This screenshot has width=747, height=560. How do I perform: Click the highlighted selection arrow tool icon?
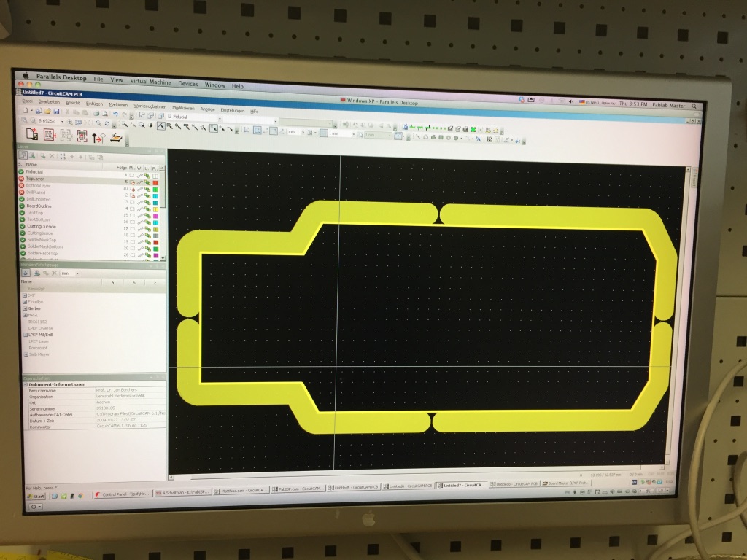(161, 125)
